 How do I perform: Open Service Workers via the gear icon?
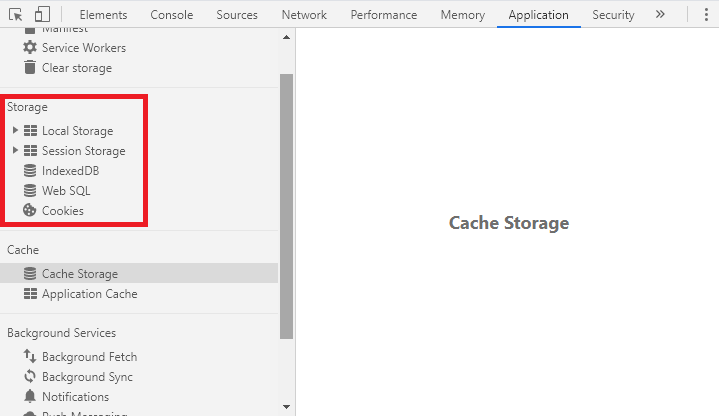(x=30, y=47)
